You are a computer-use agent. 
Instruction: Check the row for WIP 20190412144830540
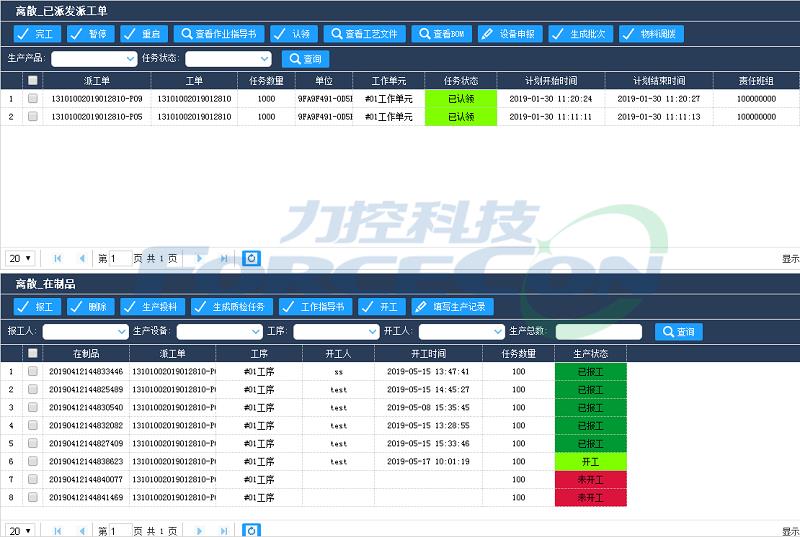[33, 407]
